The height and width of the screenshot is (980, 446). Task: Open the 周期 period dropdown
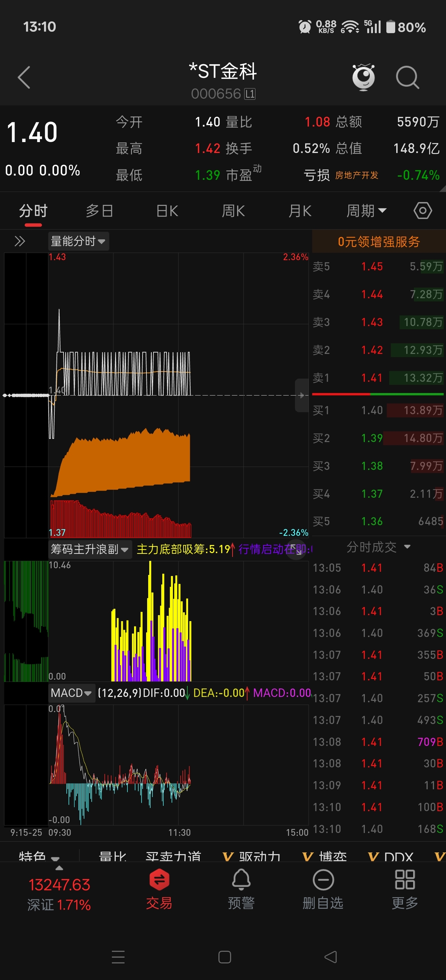pyautogui.click(x=366, y=210)
